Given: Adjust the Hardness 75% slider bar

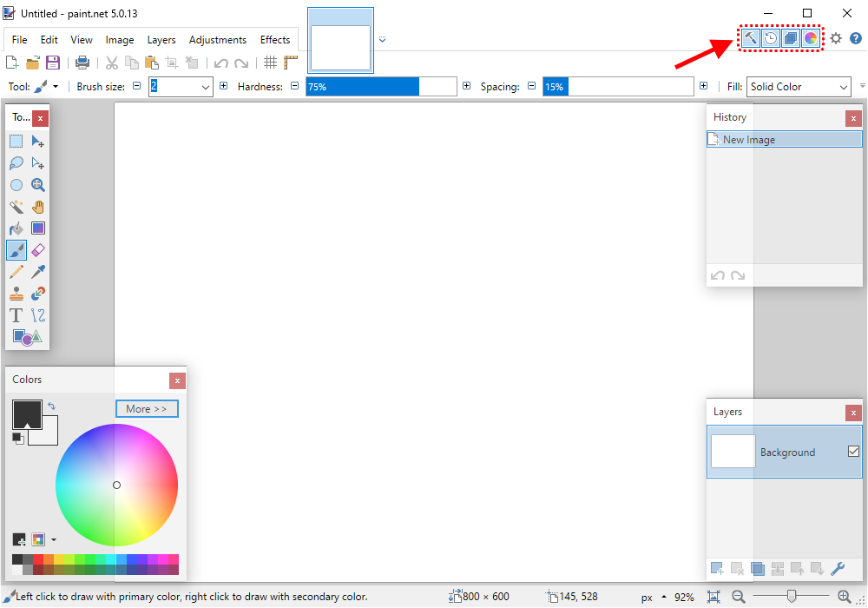Looking at the screenshot, I should tap(381, 86).
